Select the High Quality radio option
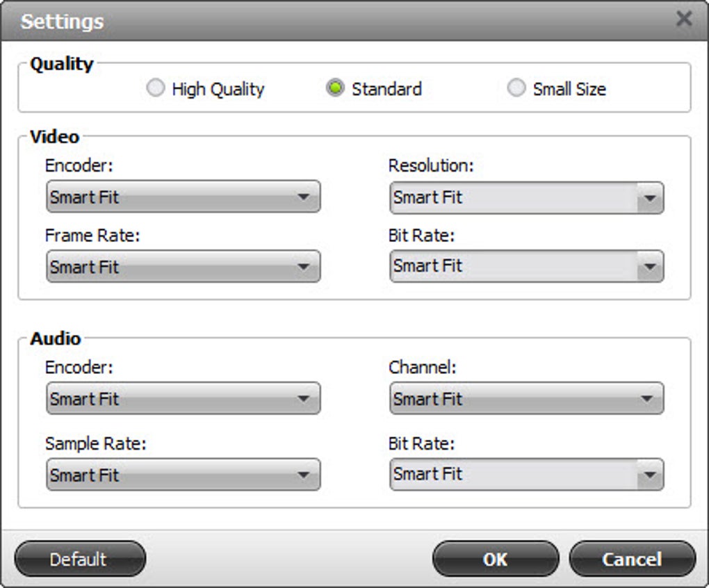The width and height of the screenshot is (709, 588). tap(156, 88)
